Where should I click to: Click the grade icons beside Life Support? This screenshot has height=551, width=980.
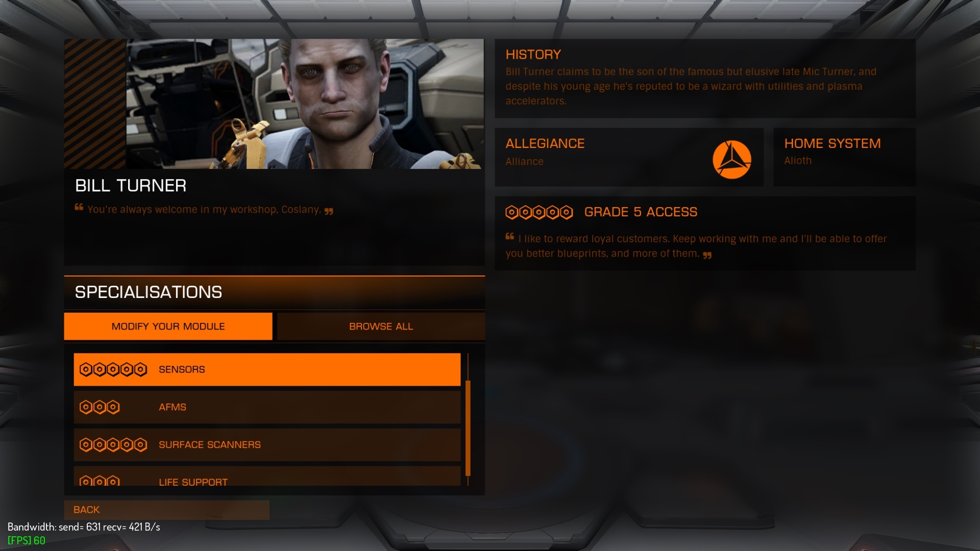point(100,481)
